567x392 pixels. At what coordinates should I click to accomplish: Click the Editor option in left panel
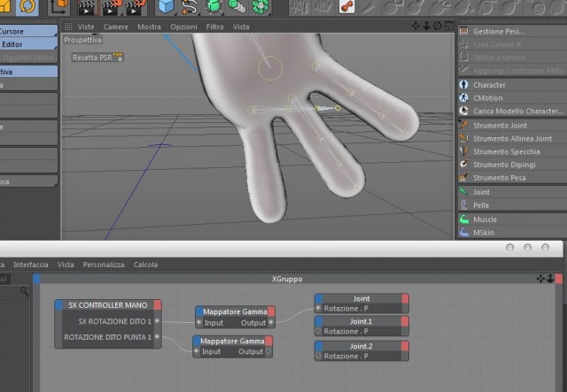point(28,44)
